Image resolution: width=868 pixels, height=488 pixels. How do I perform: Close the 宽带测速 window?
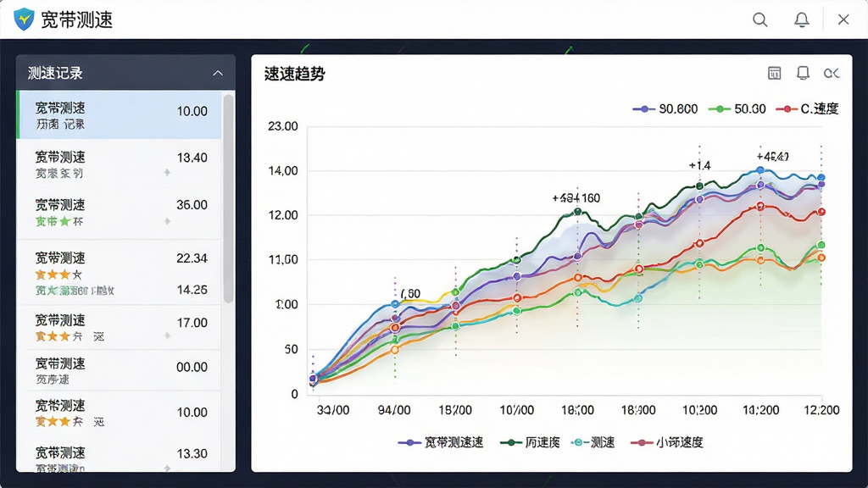click(x=843, y=20)
